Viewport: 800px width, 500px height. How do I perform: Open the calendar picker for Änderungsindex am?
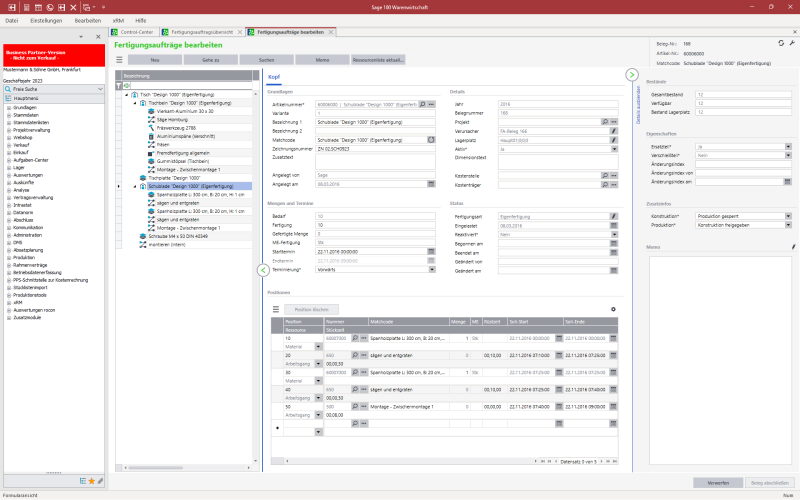pos(787,182)
